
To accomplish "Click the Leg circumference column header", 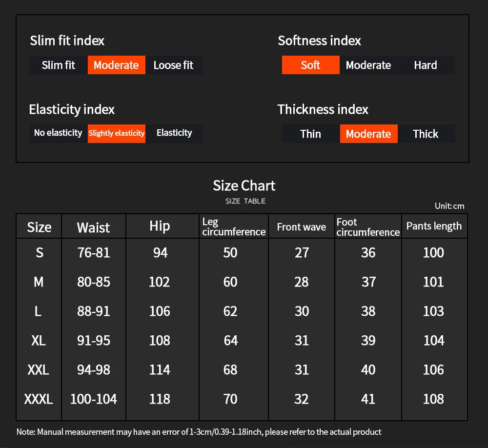I will click(x=234, y=227).
